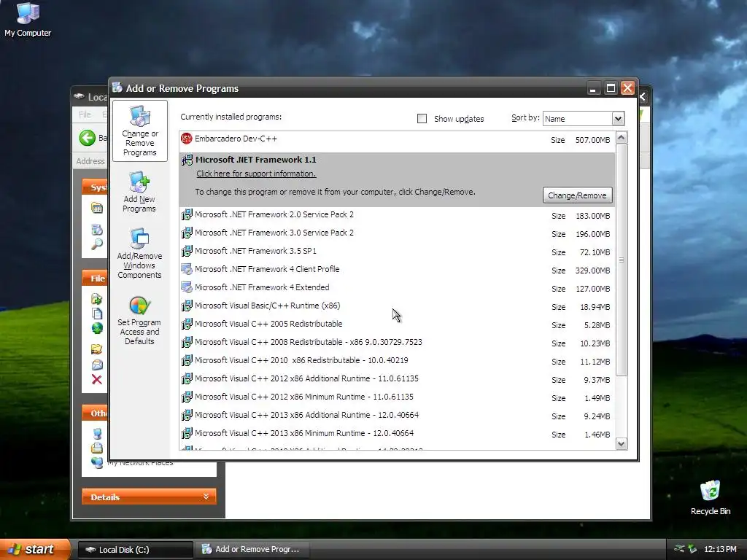This screenshot has width=747, height=560.
Task: Click the red X delete icon in Local Disk window
Action: (97, 379)
